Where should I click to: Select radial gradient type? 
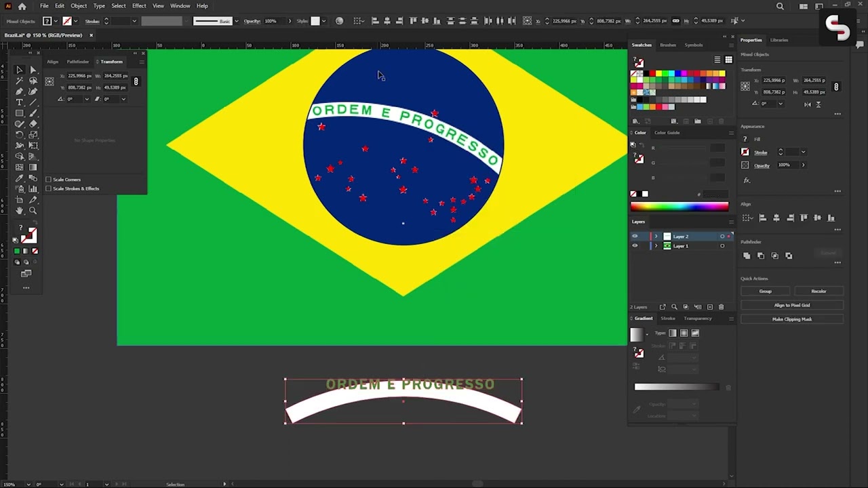(x=684, y=333)
